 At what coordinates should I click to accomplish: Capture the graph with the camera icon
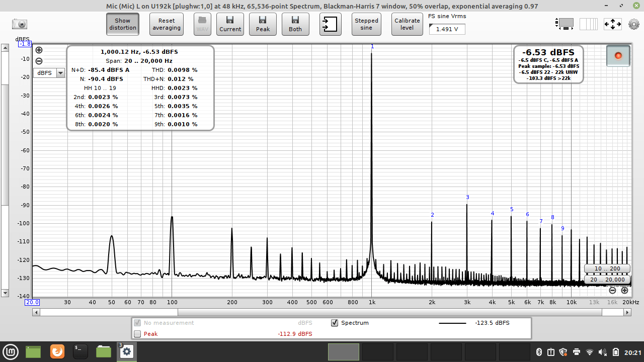(20, 24)
